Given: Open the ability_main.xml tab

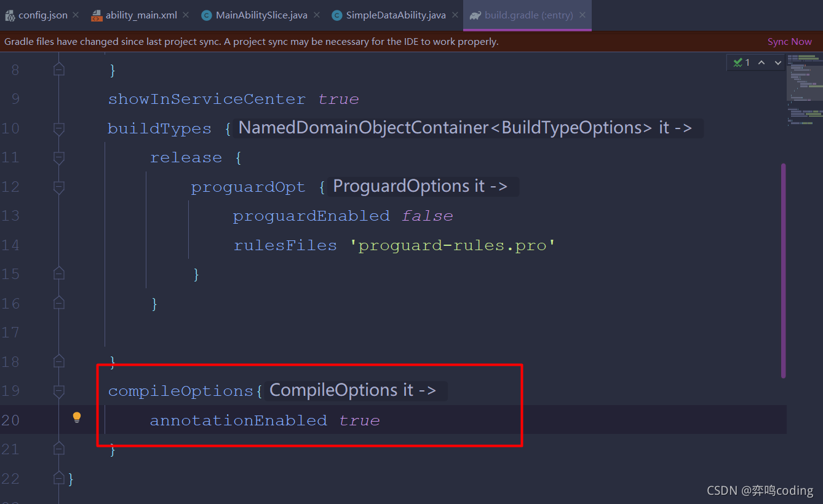Looking at the screenshot, I should [x=140, y=15].
